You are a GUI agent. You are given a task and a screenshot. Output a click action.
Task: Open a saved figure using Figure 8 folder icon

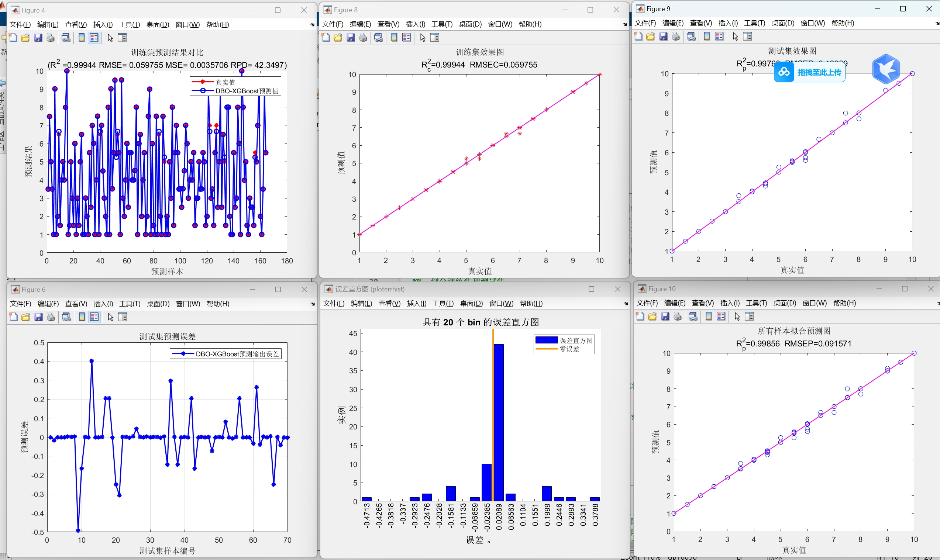[337, 37]
